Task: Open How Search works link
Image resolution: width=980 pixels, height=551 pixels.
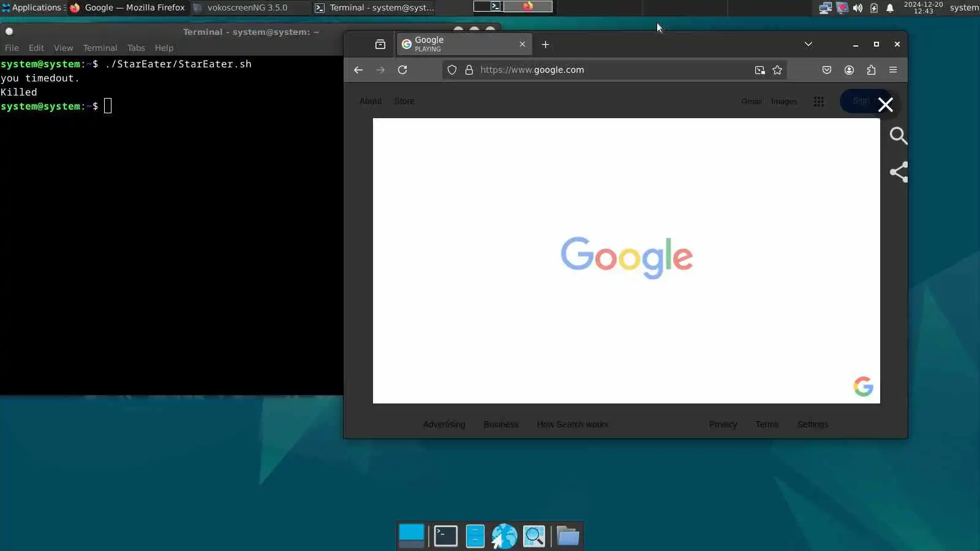Action: 573,424
